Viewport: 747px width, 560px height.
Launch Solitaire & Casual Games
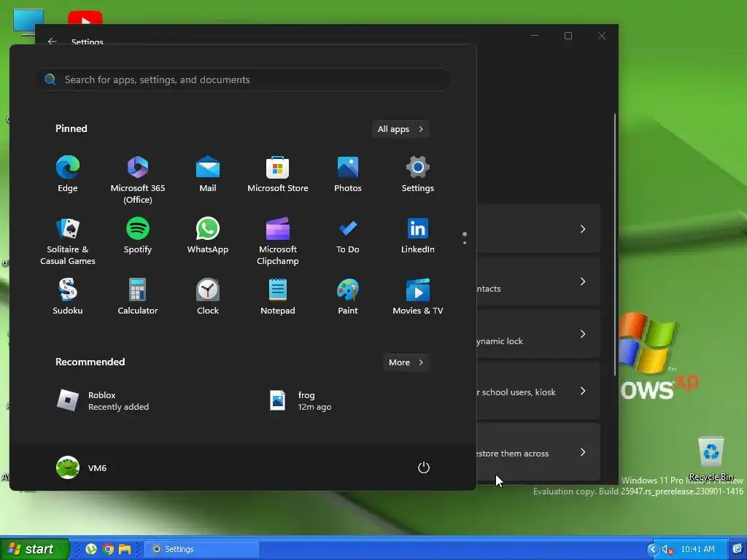pos(68,241)
